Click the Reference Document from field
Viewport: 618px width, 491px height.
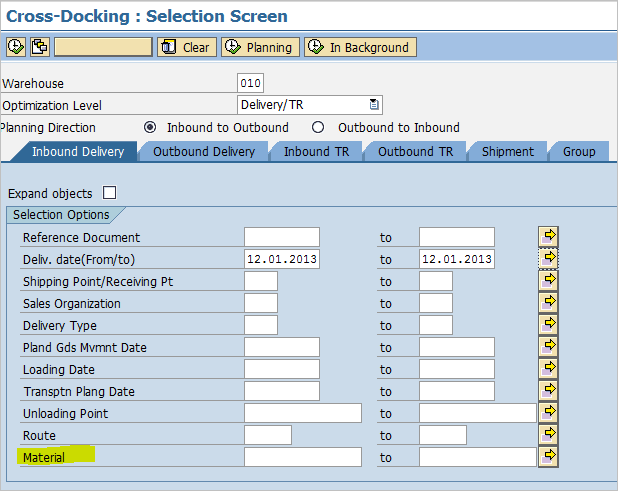click(x=282, y=237)
